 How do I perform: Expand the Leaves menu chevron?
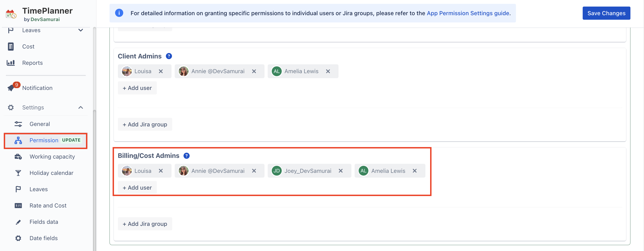[x=81, y=30]
